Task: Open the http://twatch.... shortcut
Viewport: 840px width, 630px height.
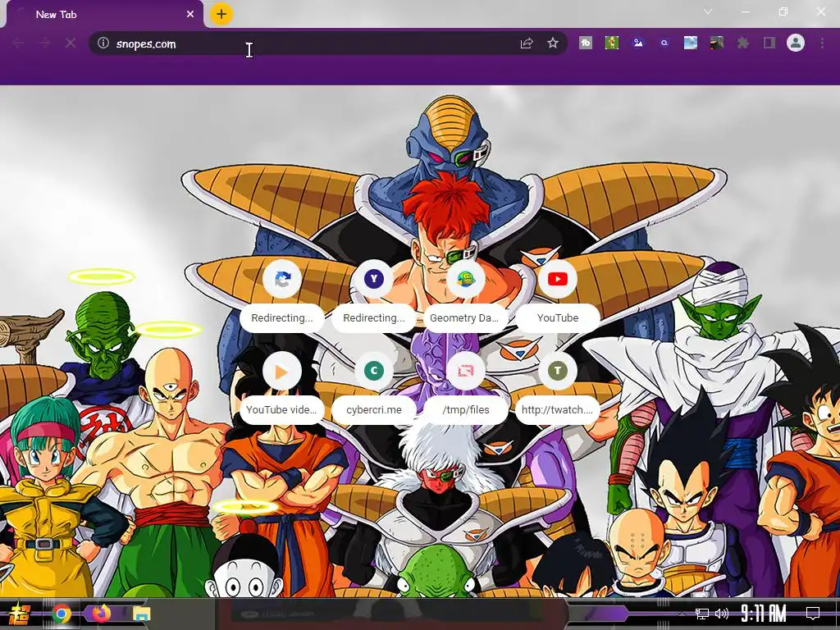Action: pyautogui.click(x=558, y=387)
